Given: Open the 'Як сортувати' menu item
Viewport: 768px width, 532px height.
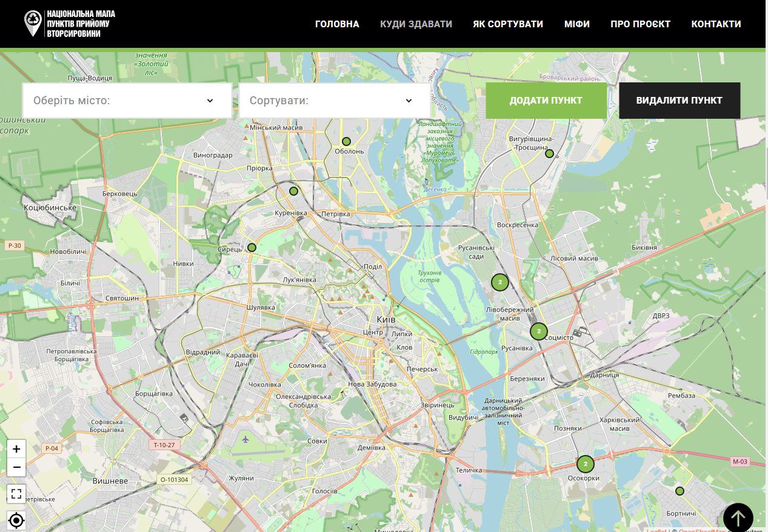Looking at the screenshot, I should pos(508,24).
